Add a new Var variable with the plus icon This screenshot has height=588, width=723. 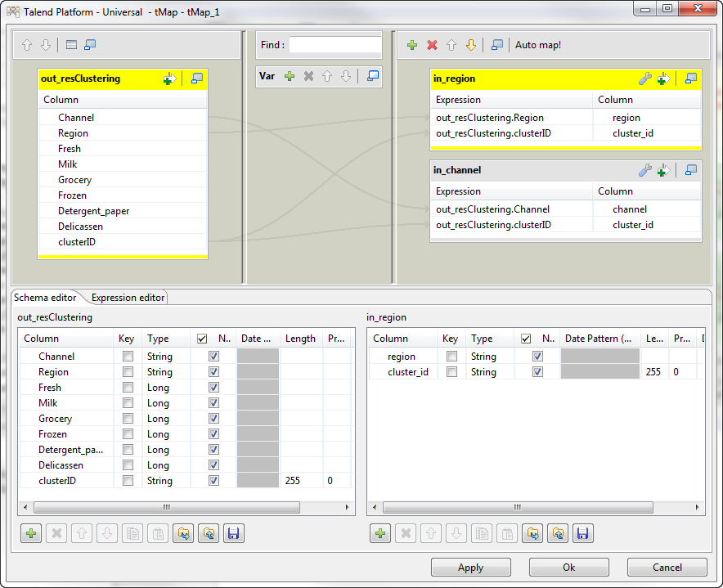(288, 75)
